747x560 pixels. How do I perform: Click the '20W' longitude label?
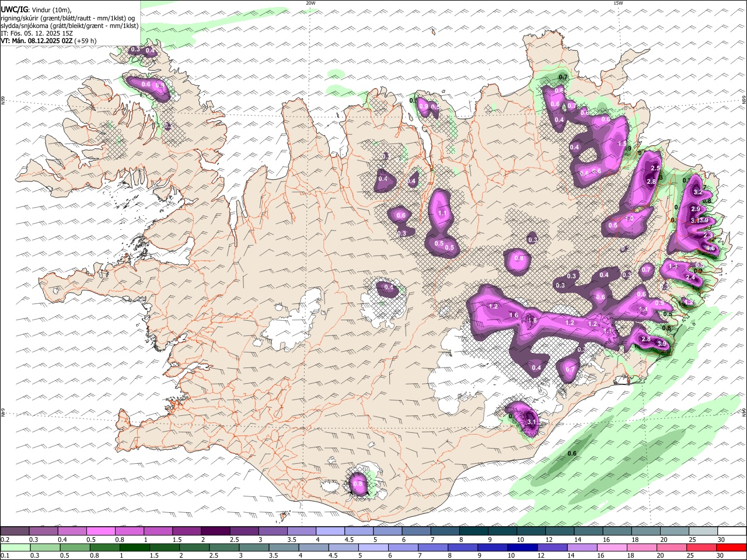coord(310,3)
